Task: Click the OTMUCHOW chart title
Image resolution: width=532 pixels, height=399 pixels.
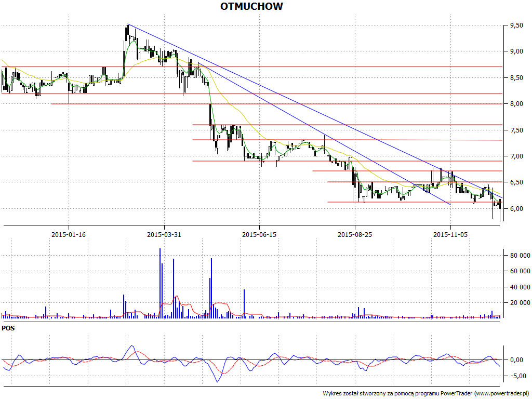Action: [251, 6]
